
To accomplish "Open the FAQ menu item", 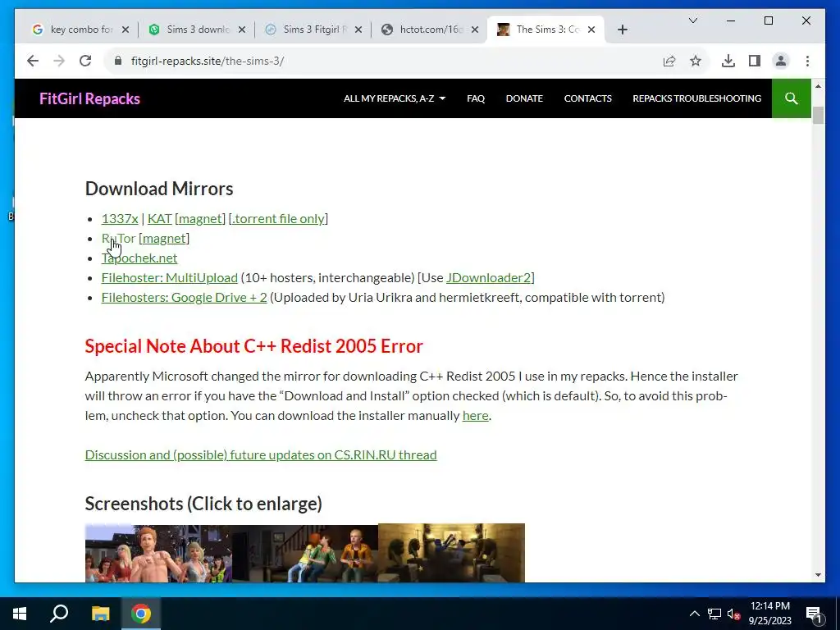I will 476,98.
